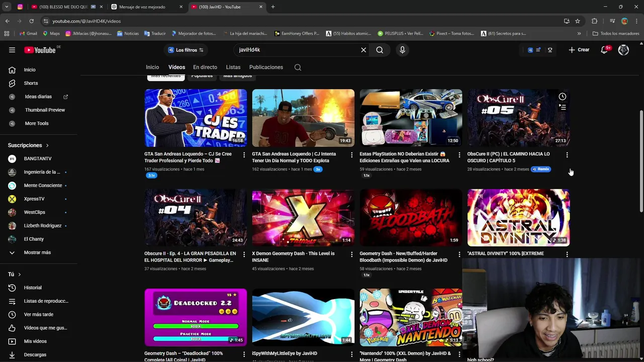
Task: Open the CJ ES TRADER video thumbnail
Action: (x=196, y=118)
